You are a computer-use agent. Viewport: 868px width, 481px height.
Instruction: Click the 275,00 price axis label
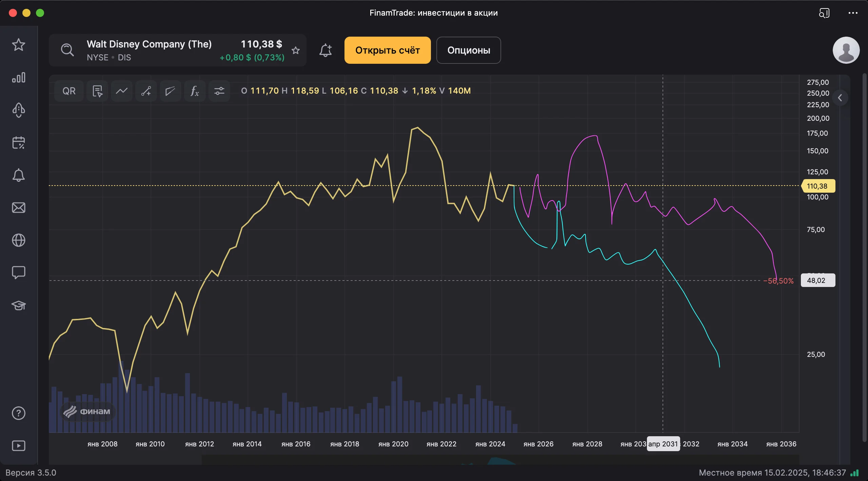coord(818,82)
